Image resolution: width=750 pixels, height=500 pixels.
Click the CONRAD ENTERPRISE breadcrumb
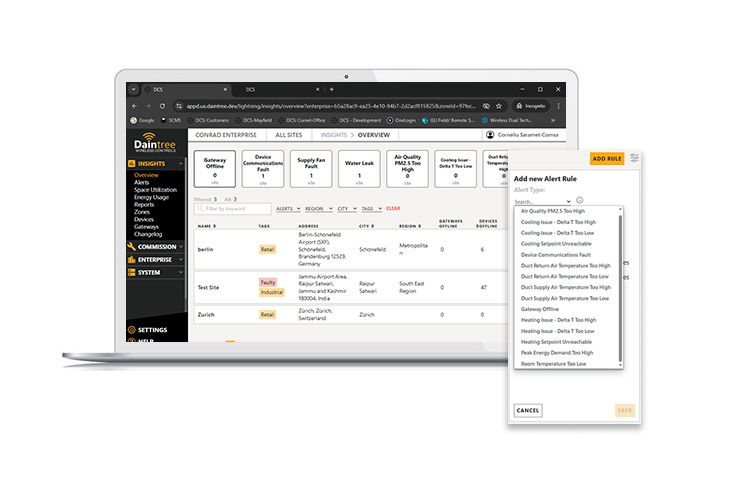pyautogui.click(x=226, y=135)
